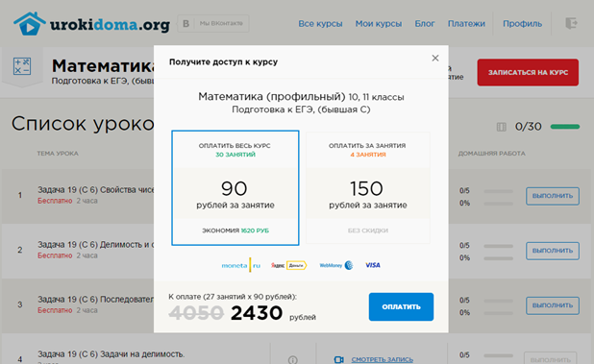Click the Тема урока column header
The width and height of the screenshot is (594, 364).
(58, 154)
